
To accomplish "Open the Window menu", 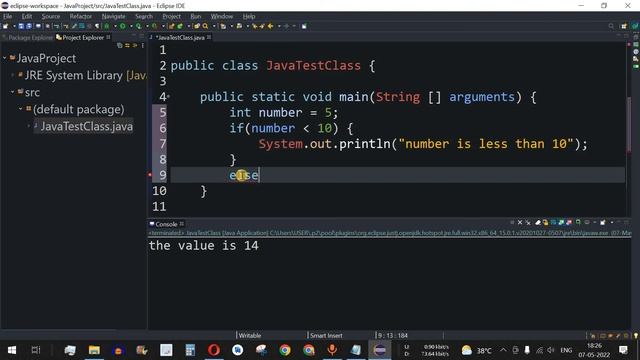I will click(x=222, y=16).
